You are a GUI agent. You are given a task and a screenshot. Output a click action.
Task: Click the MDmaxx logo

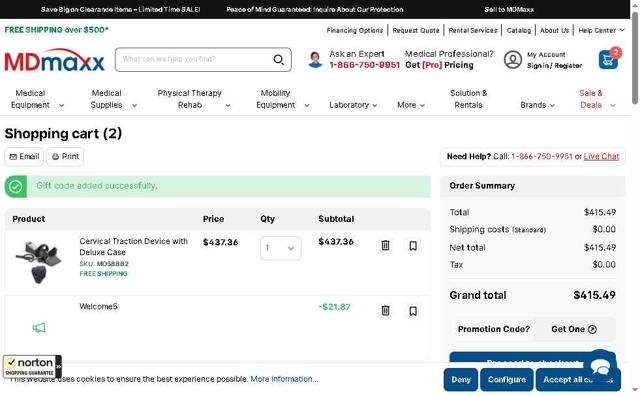tap(54, 60)
